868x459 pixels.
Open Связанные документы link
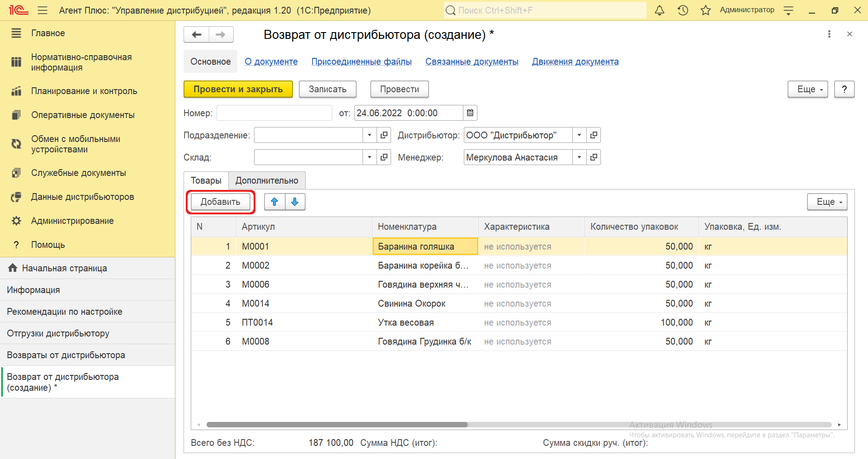click(472, 62)
